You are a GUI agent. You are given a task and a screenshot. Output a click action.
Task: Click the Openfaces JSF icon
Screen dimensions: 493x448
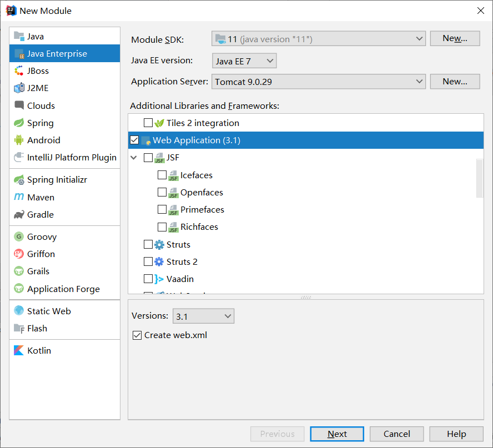coord(173,193)
